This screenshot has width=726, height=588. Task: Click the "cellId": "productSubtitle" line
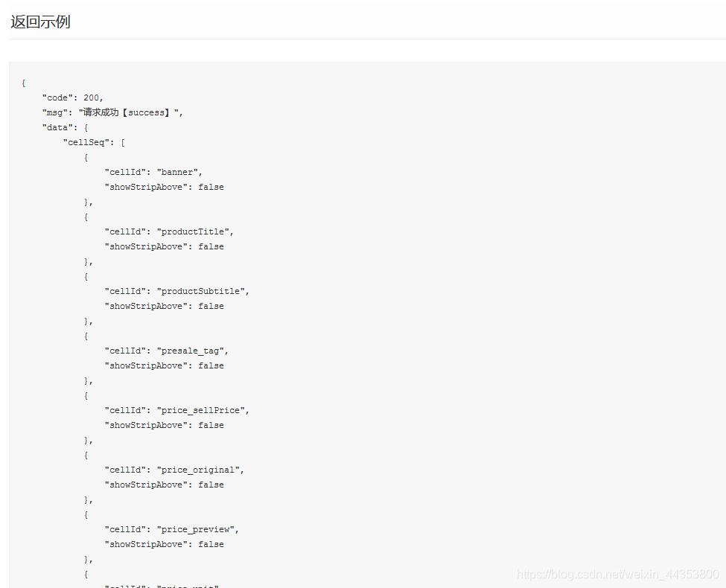click(x=177, y=291)
